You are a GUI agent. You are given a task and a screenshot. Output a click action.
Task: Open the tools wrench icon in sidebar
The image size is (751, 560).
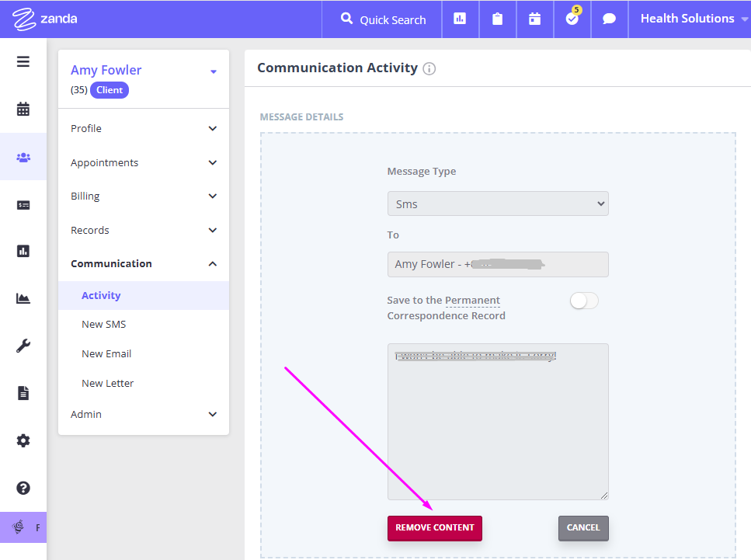pyautogui.click(x=23, y=346)
